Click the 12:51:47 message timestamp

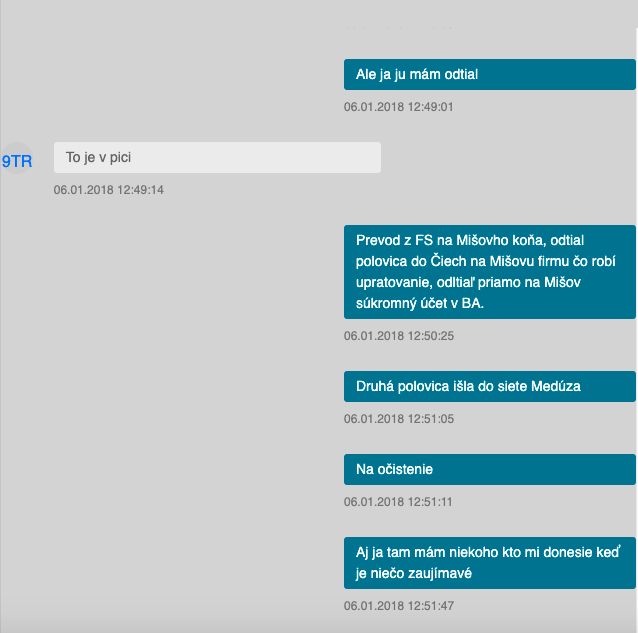[x=398, y=606]
